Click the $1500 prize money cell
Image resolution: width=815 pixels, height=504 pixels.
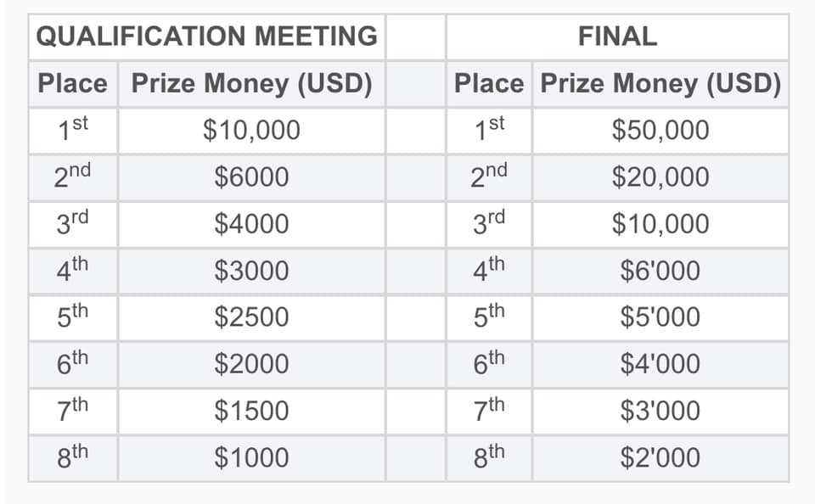(251, 411)
